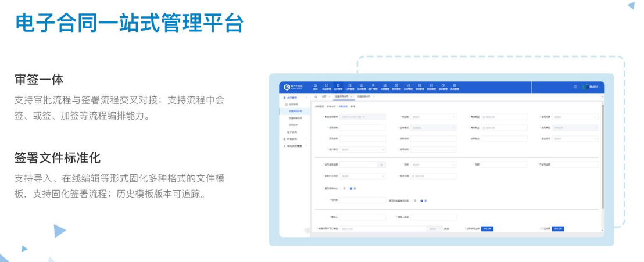Open the 首页 home icon in top navigation
Screen dimensions: 644x262
(316, 87)
